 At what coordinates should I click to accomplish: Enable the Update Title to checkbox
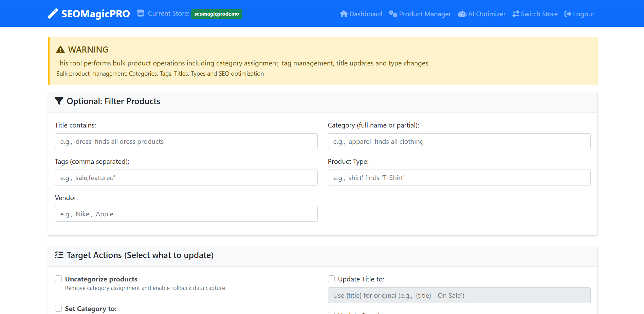click(331, 278)
